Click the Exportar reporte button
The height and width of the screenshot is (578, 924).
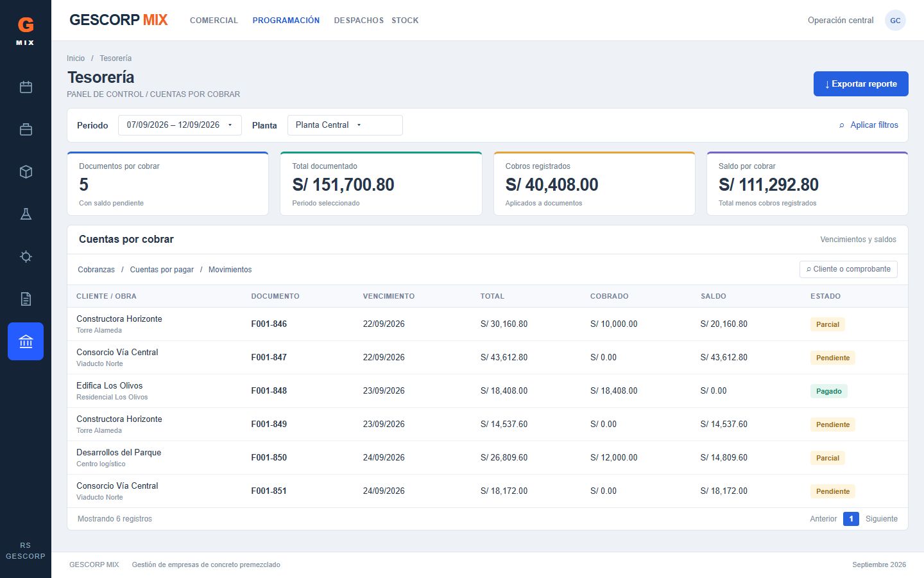click(x=860, y=84)
